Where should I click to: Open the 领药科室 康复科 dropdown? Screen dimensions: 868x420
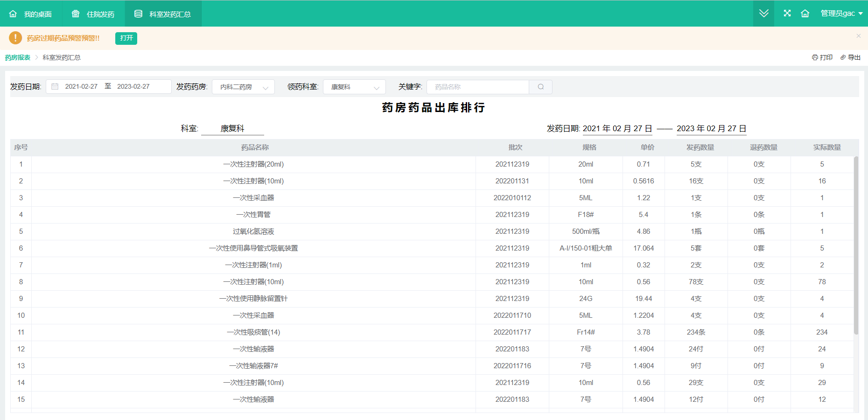(354, 87)
